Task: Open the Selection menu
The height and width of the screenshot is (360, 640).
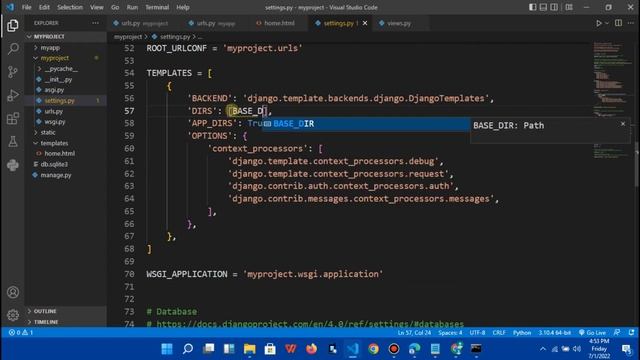Action: click(70, 7)
